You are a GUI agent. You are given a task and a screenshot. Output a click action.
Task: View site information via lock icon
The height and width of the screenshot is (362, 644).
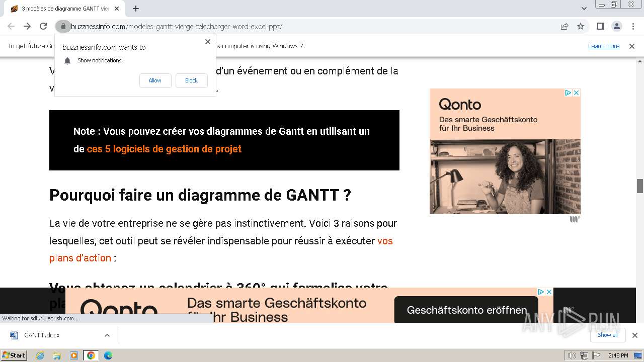(x=63, y=26)
